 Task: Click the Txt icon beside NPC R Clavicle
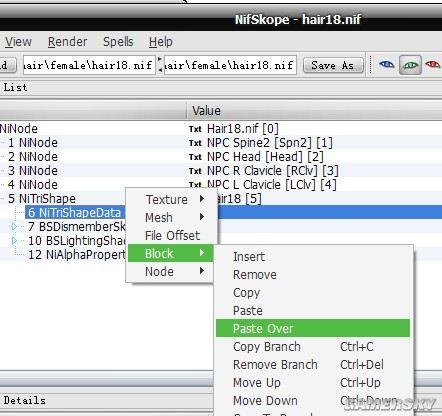point(195,171)
